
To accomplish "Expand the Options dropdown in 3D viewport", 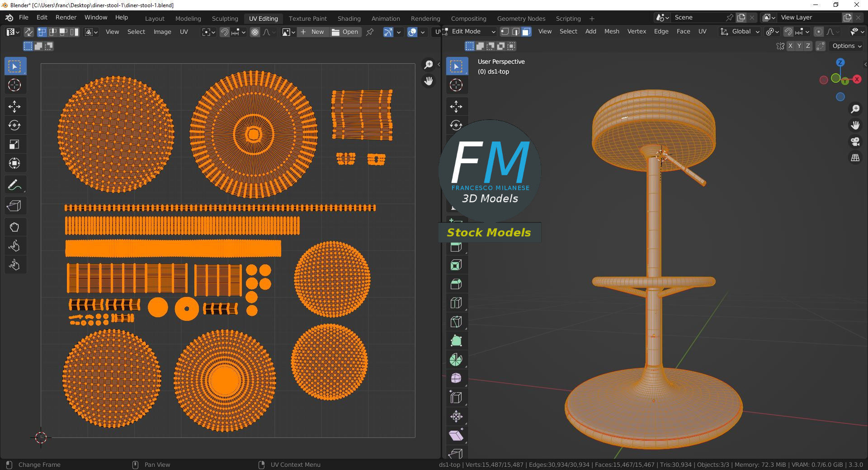I will [x=847, y=46].
